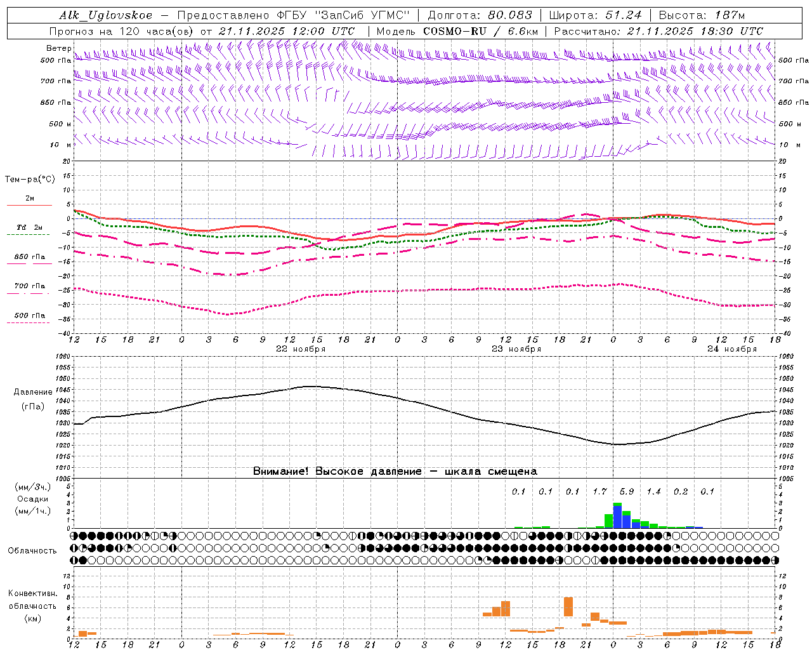812x650 pixels.
Task: Click the Ветер panel label
Action: pyautogui.click(x=58, y=48)
